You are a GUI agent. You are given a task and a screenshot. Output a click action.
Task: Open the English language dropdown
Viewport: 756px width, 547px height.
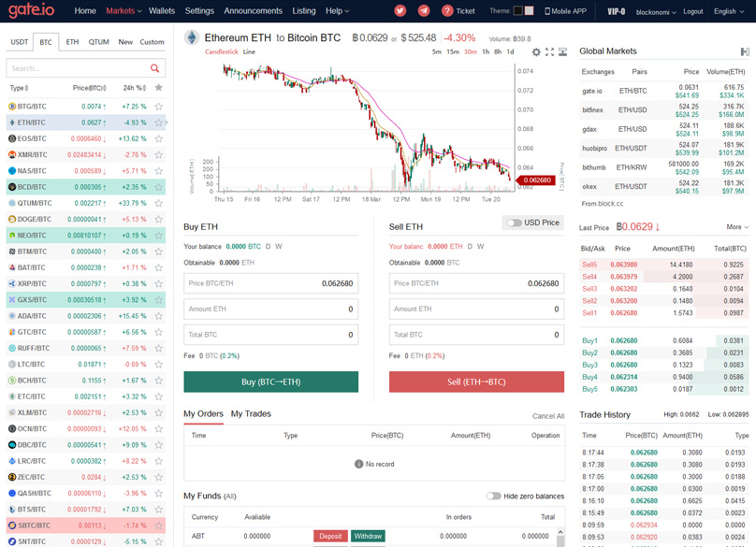pyautogui.click(x=729, y=11)
